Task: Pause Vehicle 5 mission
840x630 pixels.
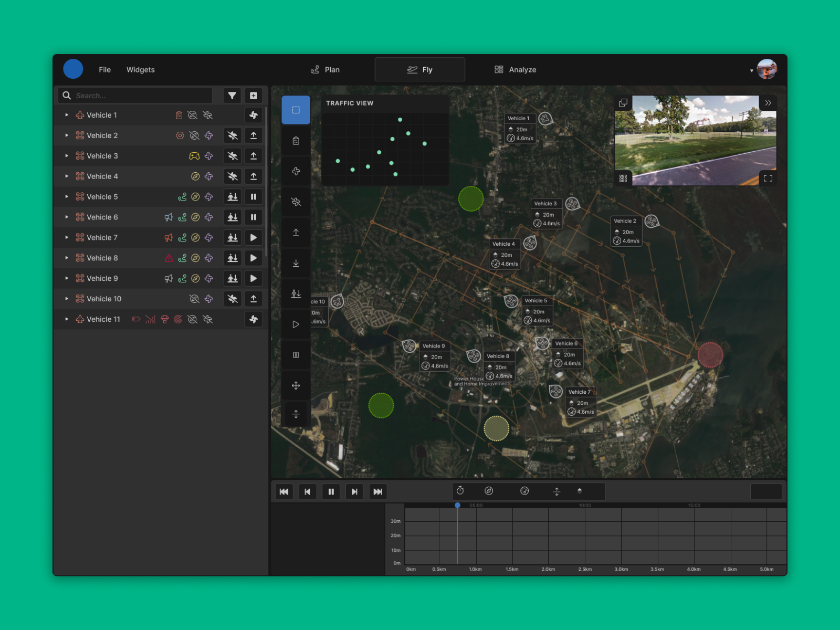Action: tap(254, 197)
